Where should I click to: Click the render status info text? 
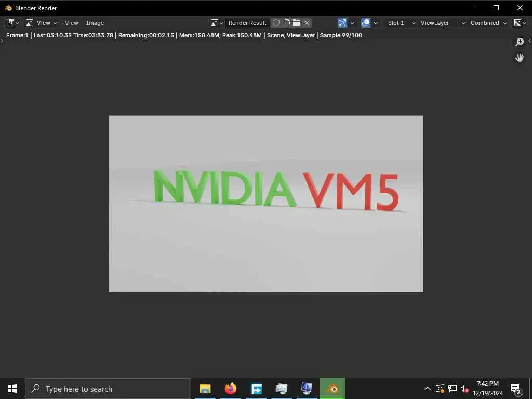(184, 35)
